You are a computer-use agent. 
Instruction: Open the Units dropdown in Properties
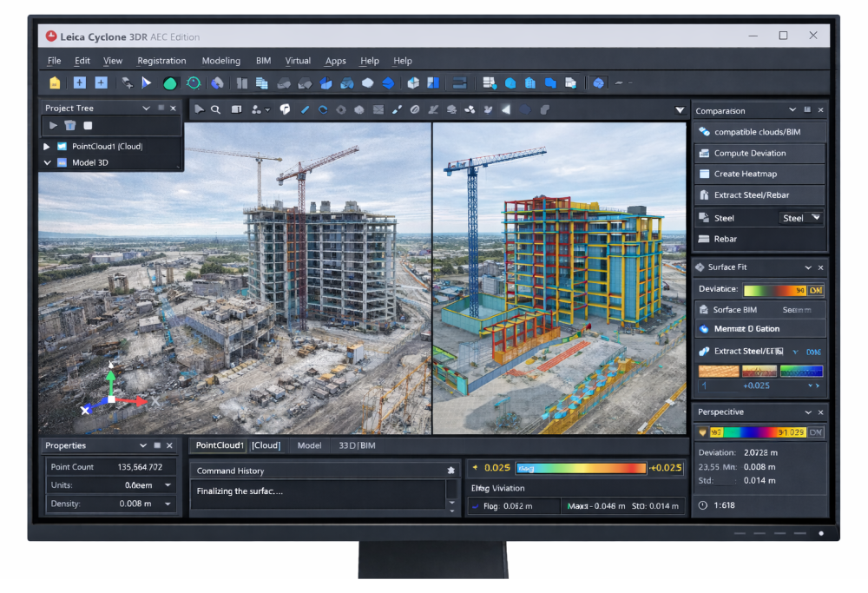168,485
